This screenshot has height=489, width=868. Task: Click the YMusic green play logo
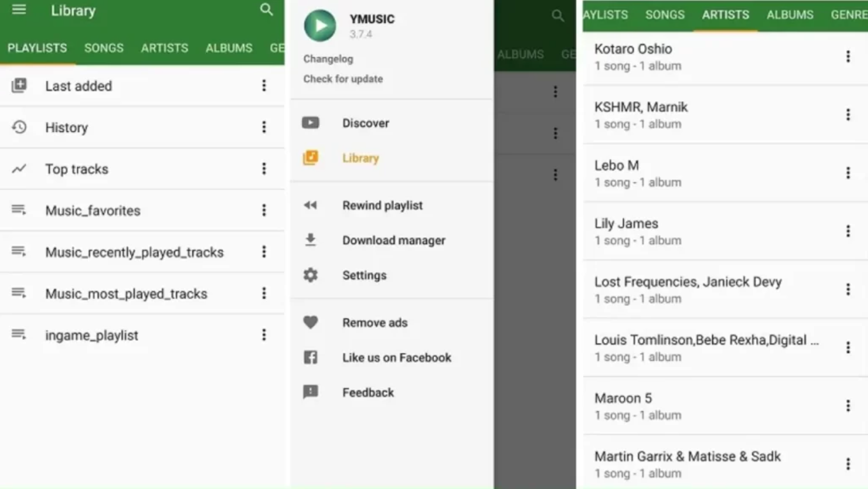320,26
